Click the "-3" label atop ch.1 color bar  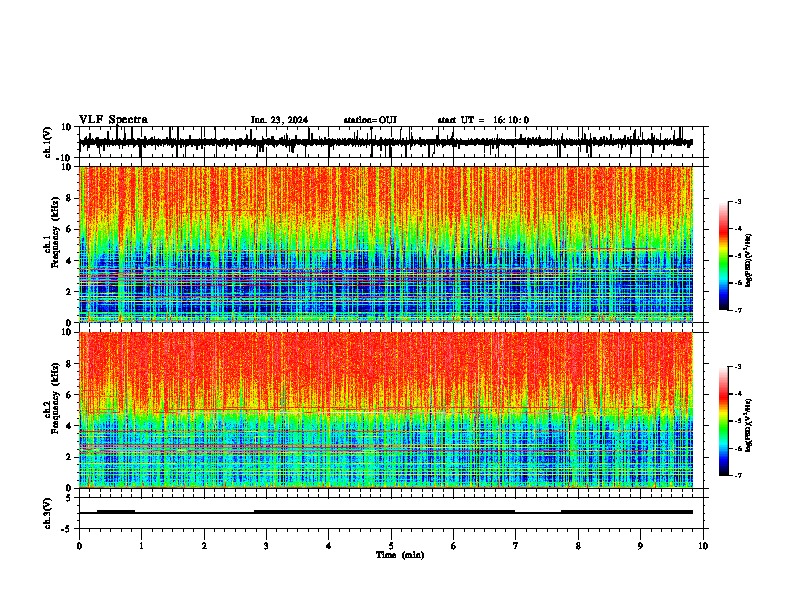click(737, 202)
